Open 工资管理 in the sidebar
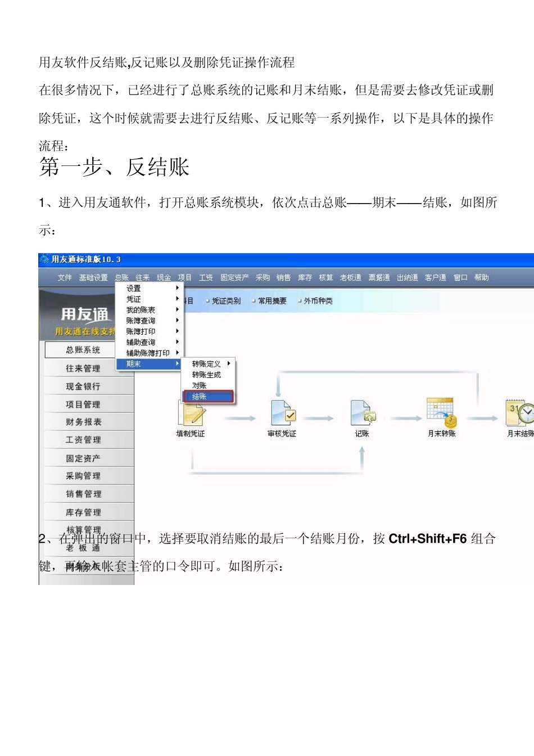Screen dimensions: 534x756 tap(89, 440)
